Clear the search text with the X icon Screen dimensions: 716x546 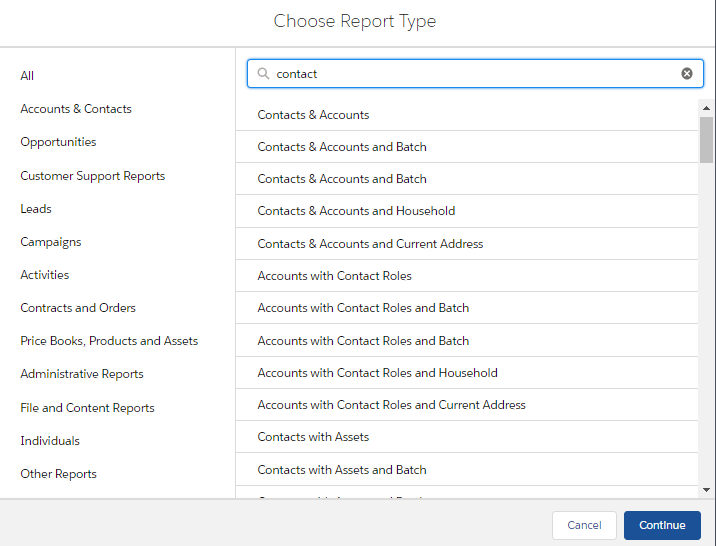(x=687, y=74)
